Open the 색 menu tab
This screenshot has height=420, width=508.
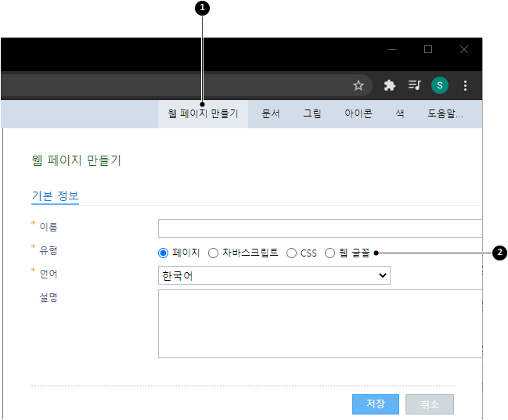[x=400, y=113]
